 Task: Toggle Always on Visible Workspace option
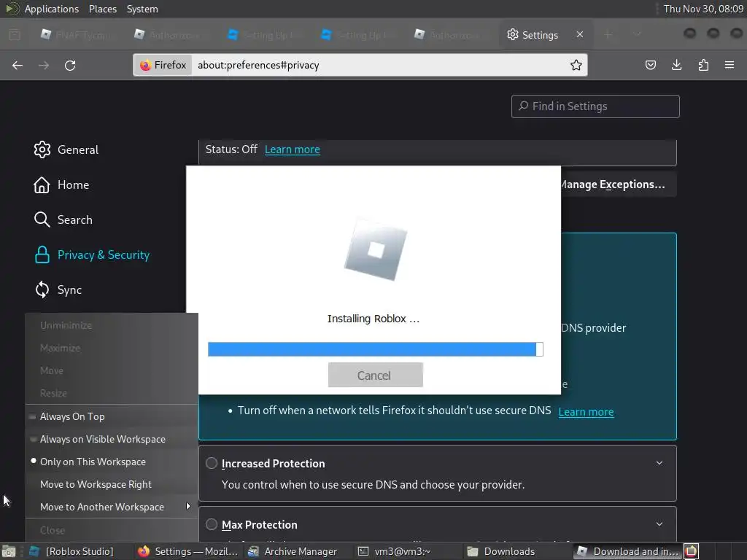tap(112, 439)
